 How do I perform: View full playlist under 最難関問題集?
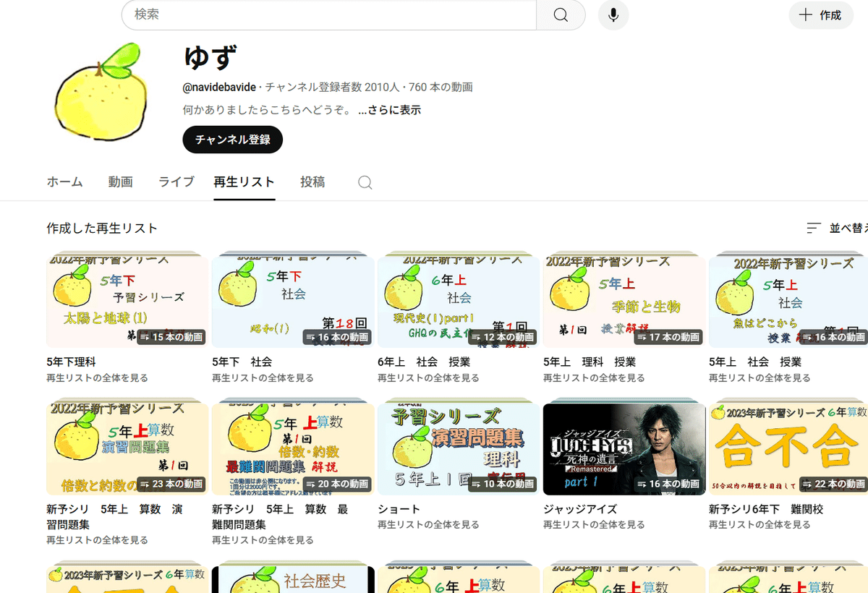[x=263, y=539]
